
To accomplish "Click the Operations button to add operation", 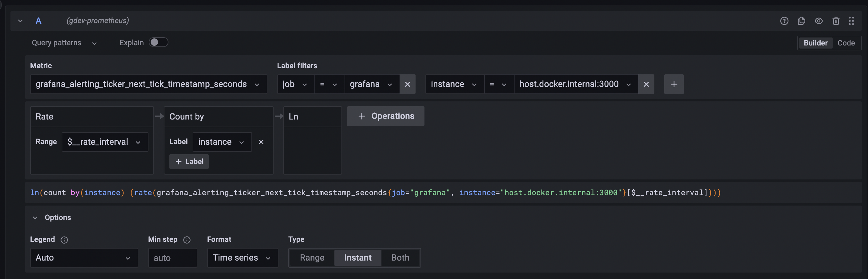I will (x=385, y=116).
